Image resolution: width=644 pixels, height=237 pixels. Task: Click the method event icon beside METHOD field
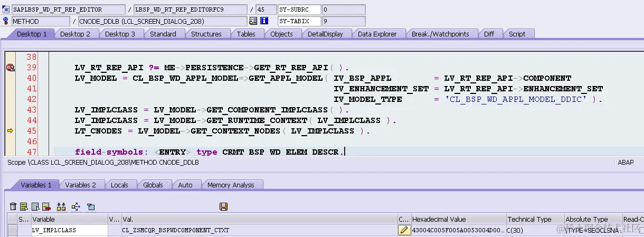coord(6,21)
